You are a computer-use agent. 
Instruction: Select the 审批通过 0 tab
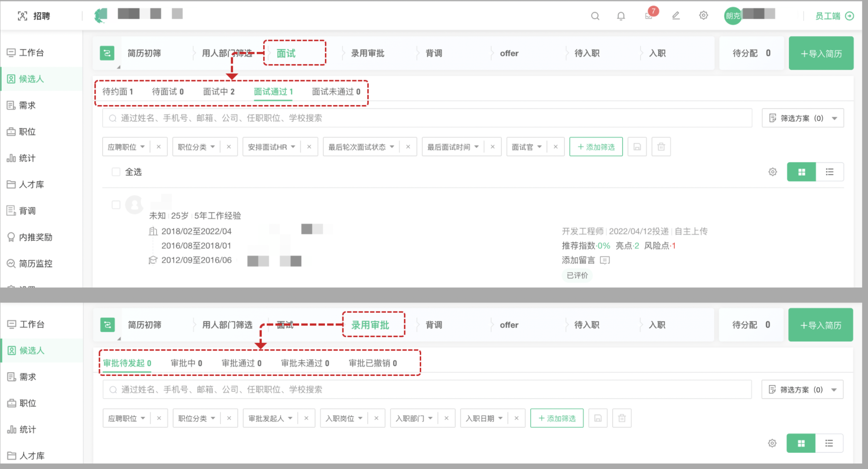241,363
